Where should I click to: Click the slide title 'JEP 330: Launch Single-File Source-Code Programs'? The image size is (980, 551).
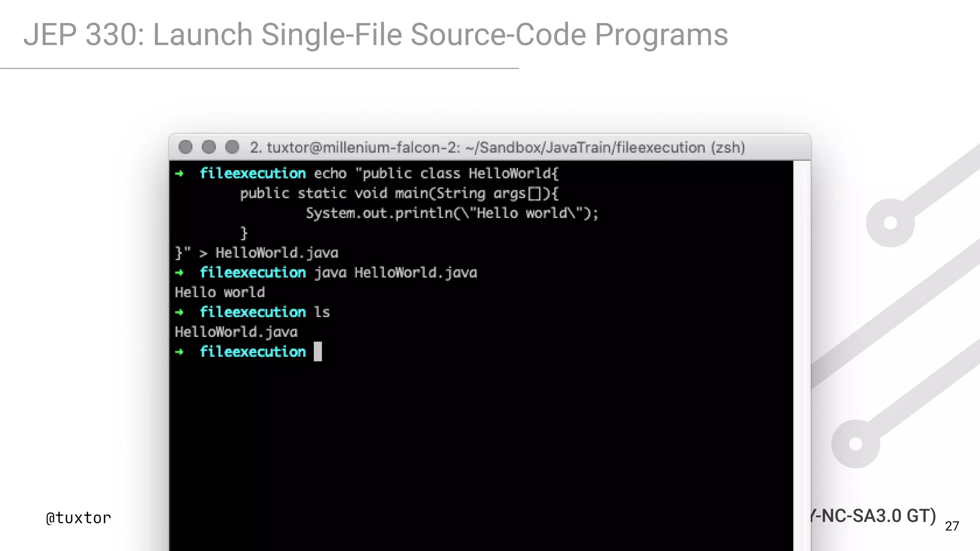(x=376, y=35)
